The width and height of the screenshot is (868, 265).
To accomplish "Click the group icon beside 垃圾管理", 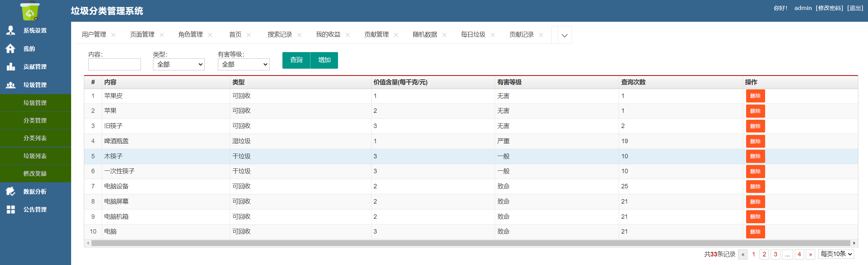I will click(11, 85).
